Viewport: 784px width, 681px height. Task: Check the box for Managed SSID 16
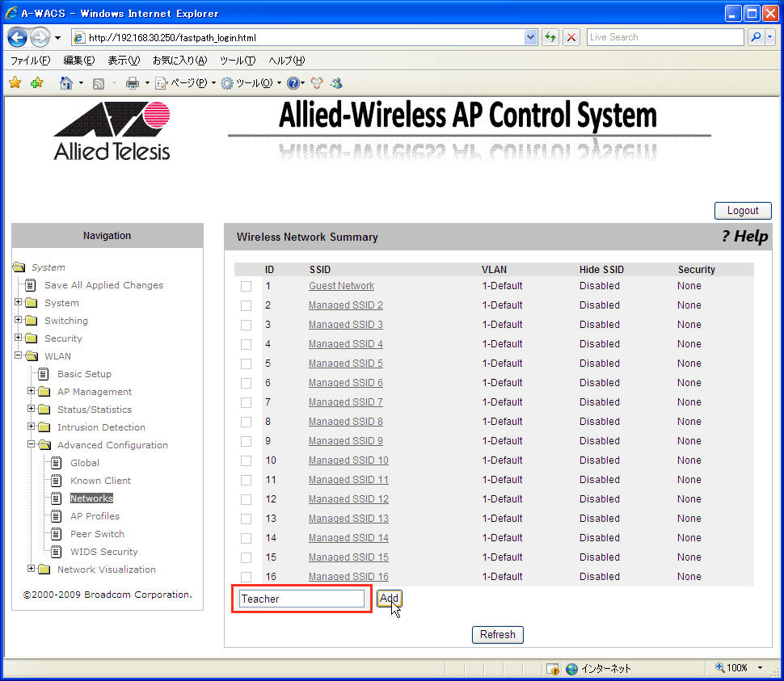246,577
